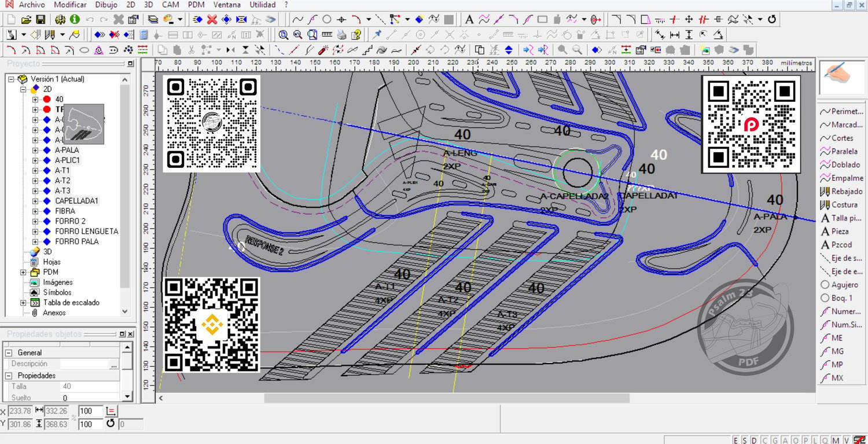Click the pushpin icon
The image size is (868, 444).
click(377, 35)
